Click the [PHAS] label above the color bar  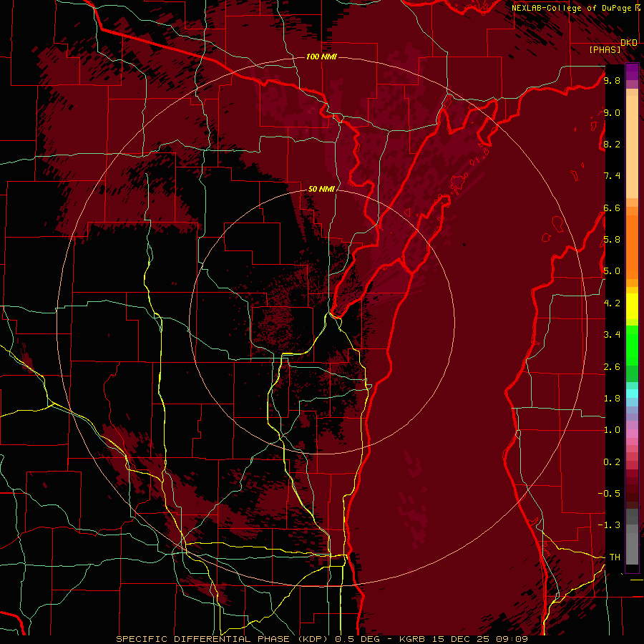[x=605, y=49]
